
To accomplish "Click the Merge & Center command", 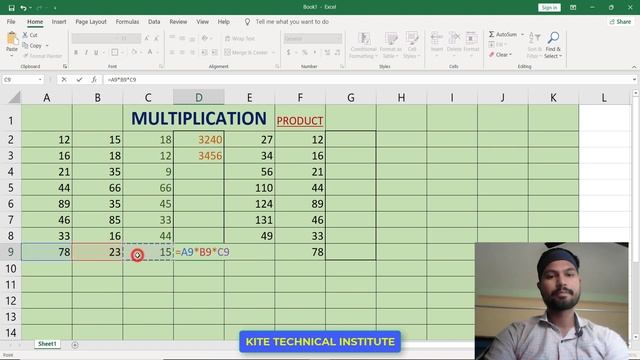I will pyautogui.click(x=247, y=52).
